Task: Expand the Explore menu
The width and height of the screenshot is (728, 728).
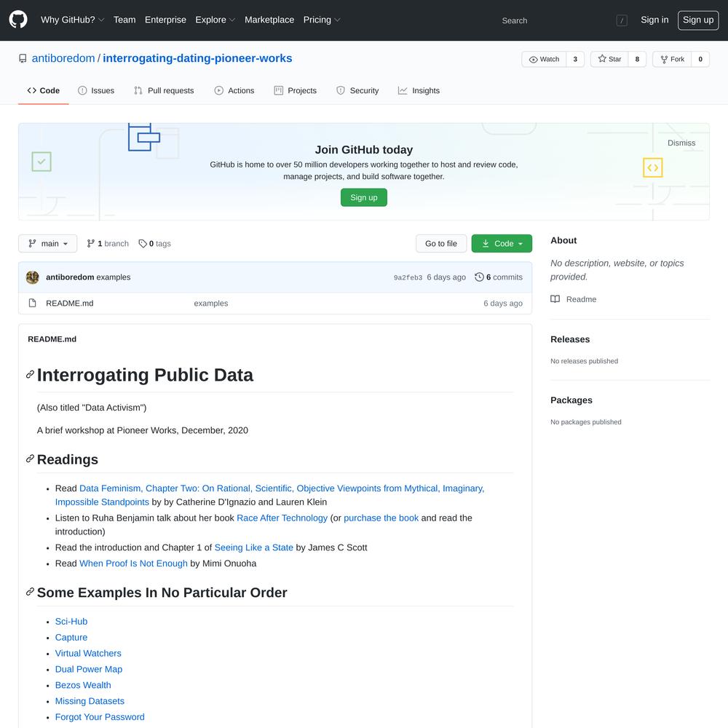Action: 215,20
